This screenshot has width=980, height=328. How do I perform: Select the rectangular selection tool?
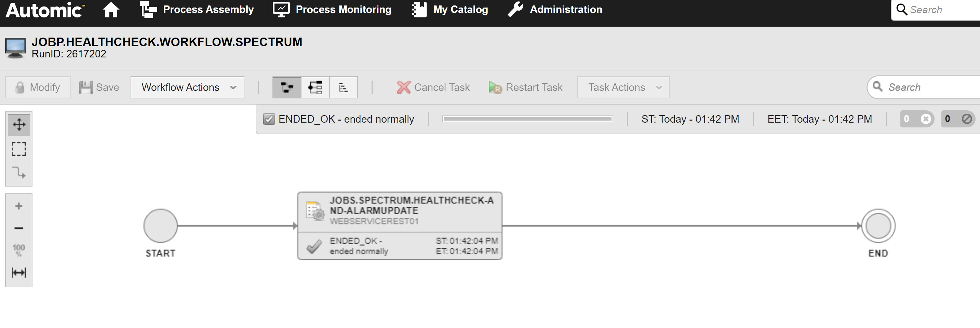[x=19, y=149]
